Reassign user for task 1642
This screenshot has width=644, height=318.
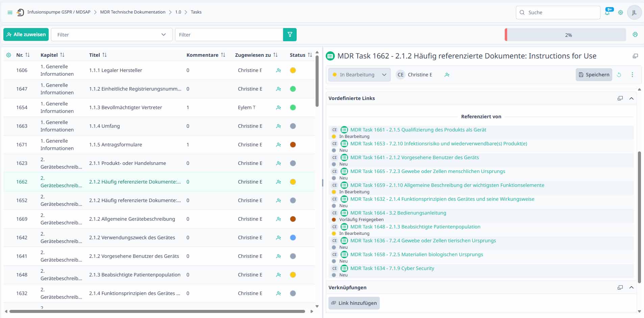pyautogui.click(x=278, y=238)
